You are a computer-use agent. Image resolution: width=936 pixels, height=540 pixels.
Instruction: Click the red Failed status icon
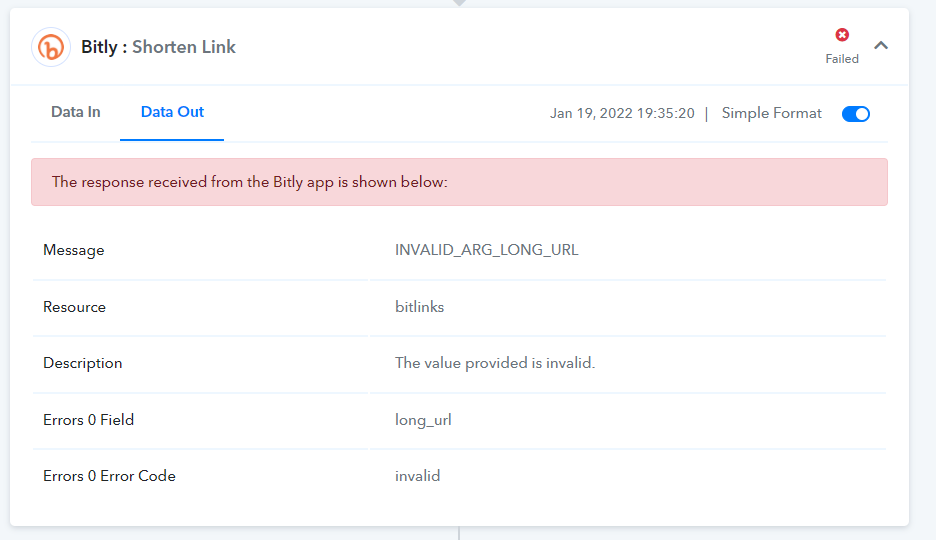(842, 35)
